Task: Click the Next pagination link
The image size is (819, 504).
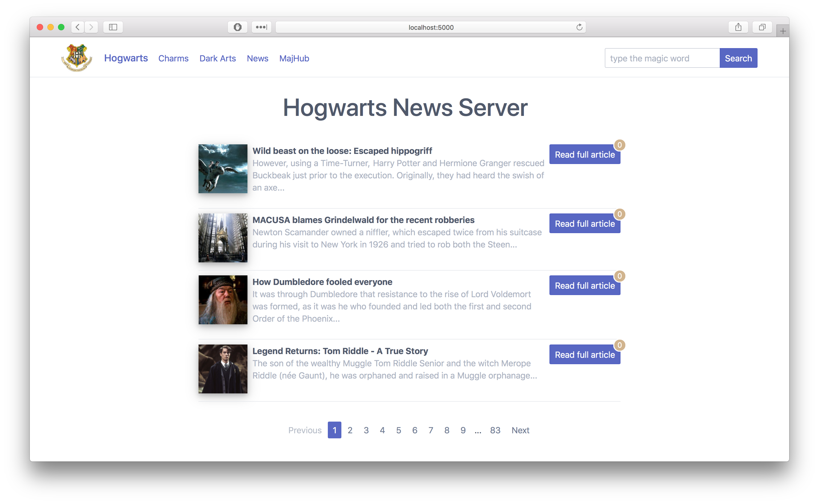Action: tap(520, 430)
